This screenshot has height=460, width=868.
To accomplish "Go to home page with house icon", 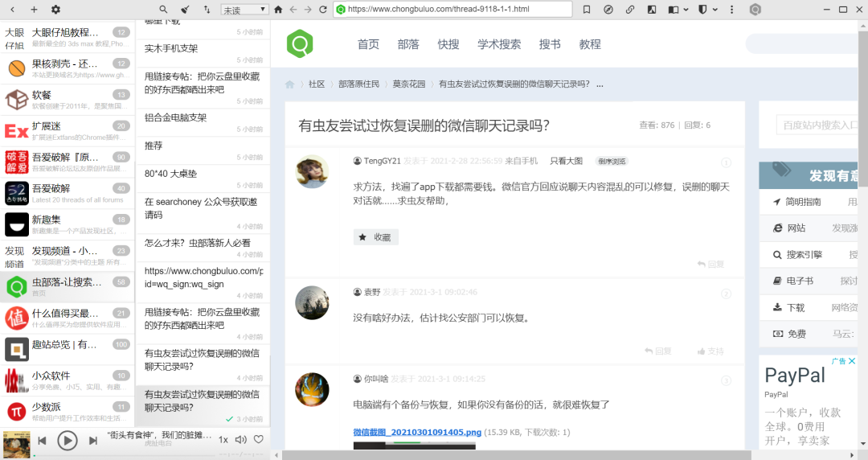I will [278, 10].
